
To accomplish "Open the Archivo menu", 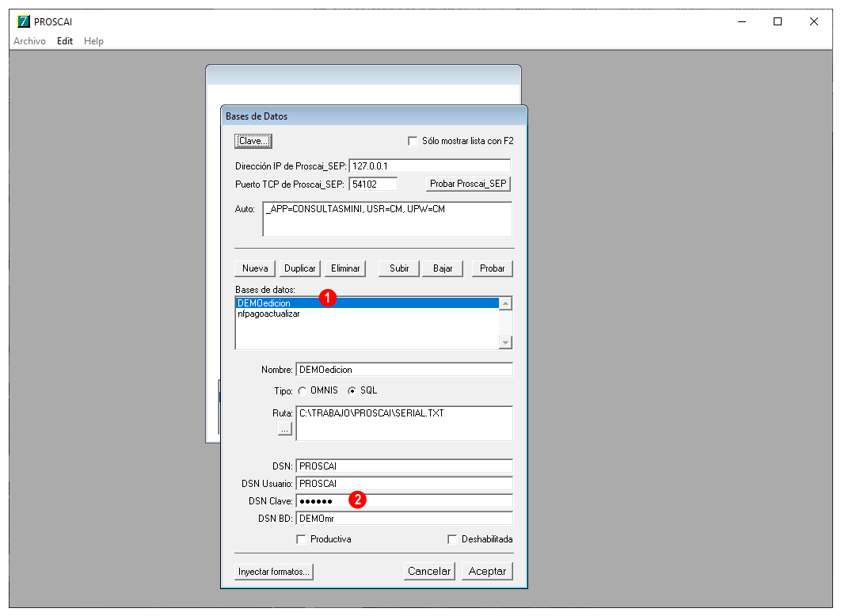I will point(29,41).
